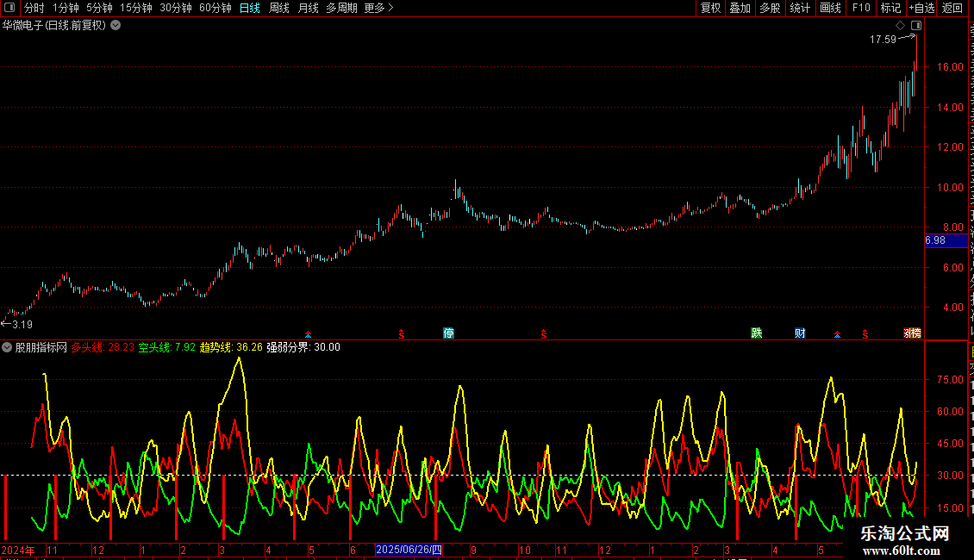Click the 2024年 label on the time axis

pyautogui.click(x=18, y=550)
